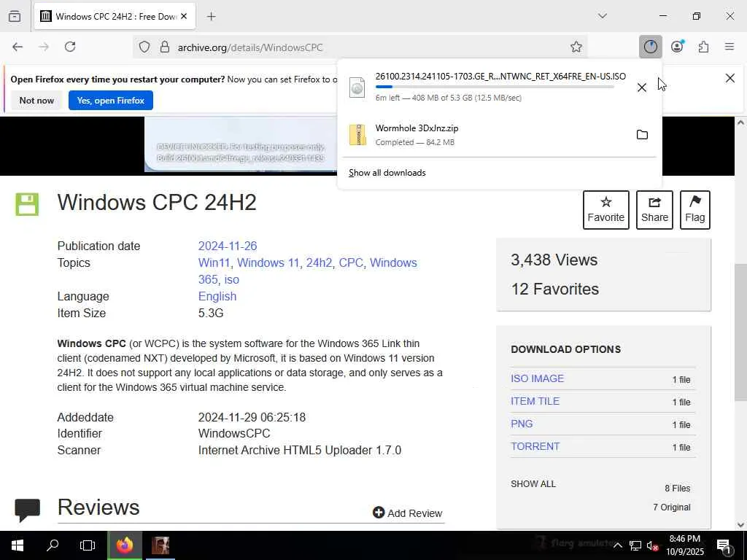Download the PNG option
The width and height of the screenshot is (747, 560).
click(522, 424)
